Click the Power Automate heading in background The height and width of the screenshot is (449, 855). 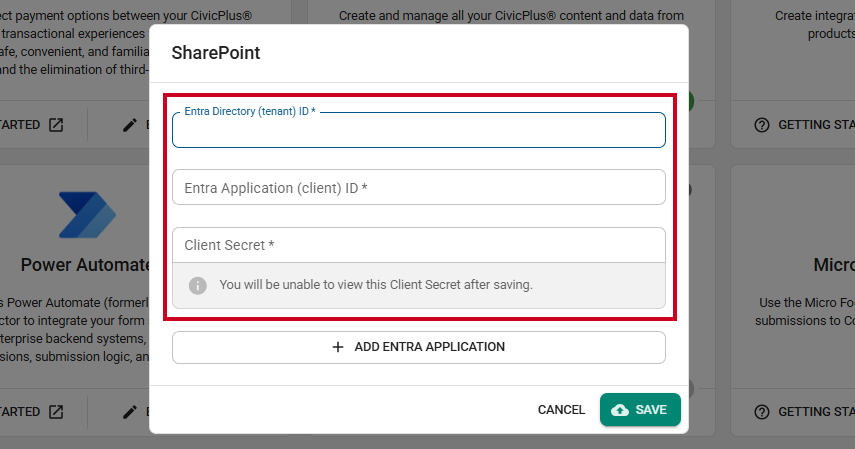(85, 265)
